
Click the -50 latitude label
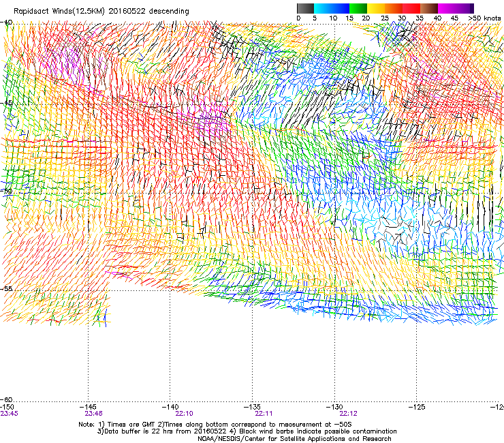point(6,192)
